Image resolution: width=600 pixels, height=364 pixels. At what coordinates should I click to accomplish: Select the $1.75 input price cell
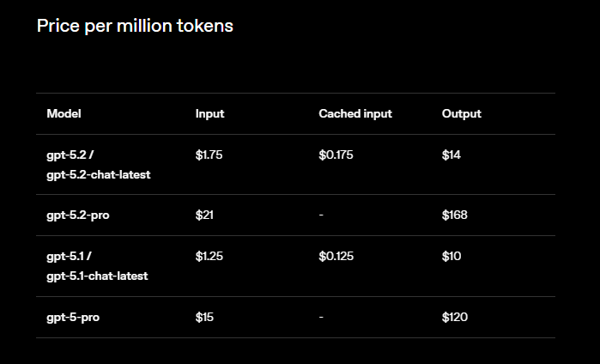pyautogui.click(x=209, y=155)
